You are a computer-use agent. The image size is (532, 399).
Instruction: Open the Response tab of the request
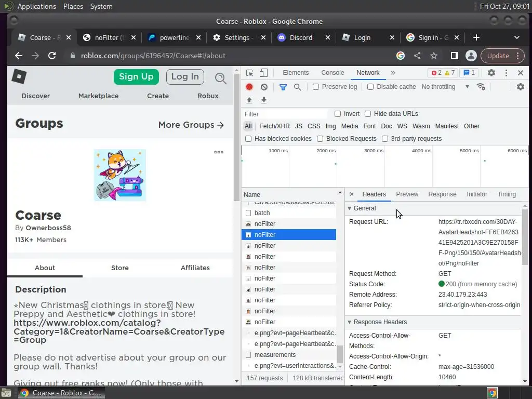click(x=442, y=194)
